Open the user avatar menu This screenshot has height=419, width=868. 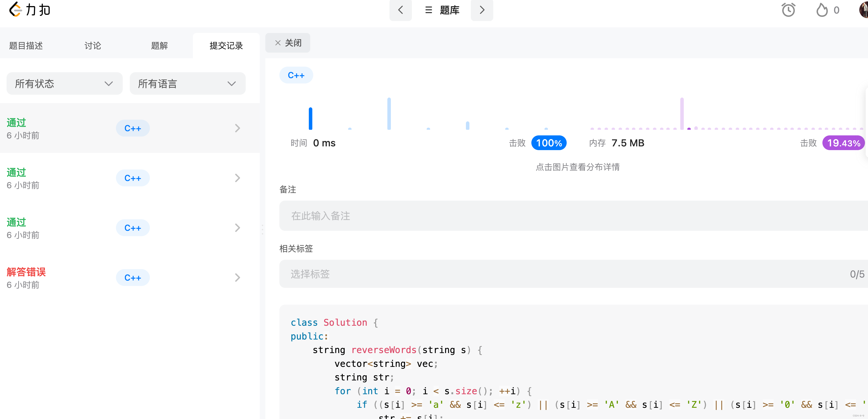coord(863,9)
